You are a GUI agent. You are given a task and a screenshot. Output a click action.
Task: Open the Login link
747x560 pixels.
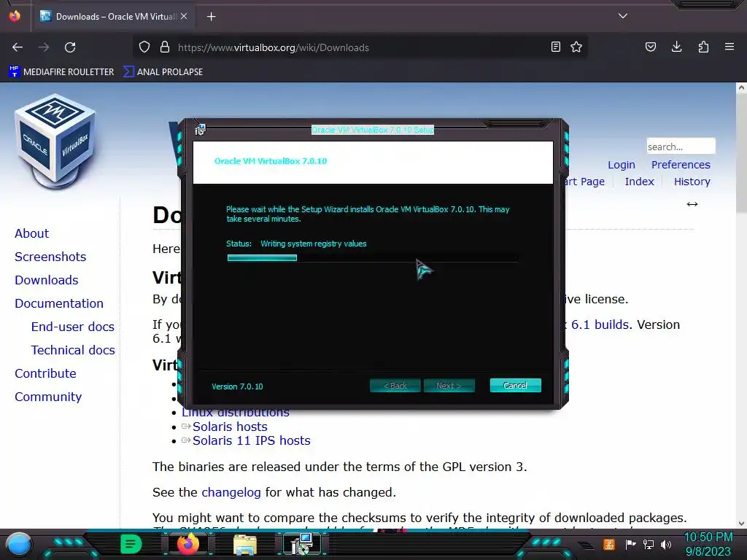coord(622,165)
